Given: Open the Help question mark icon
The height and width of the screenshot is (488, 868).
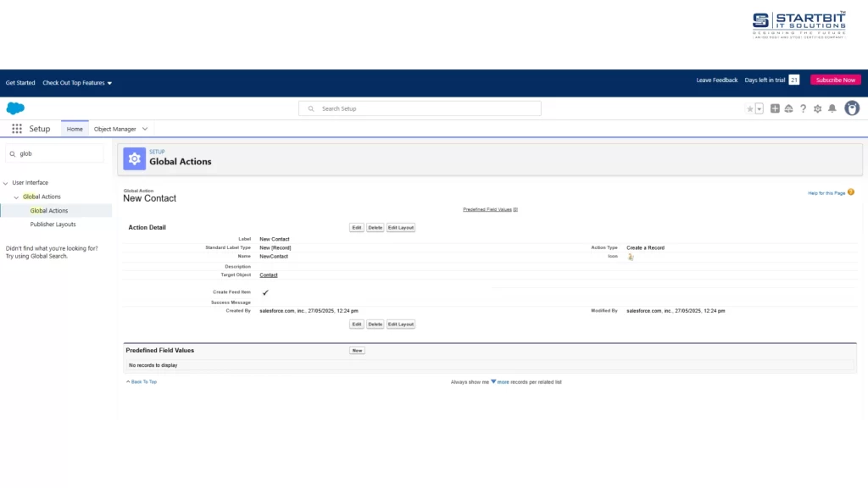Looking at the screenshot, I should point(804,109).
